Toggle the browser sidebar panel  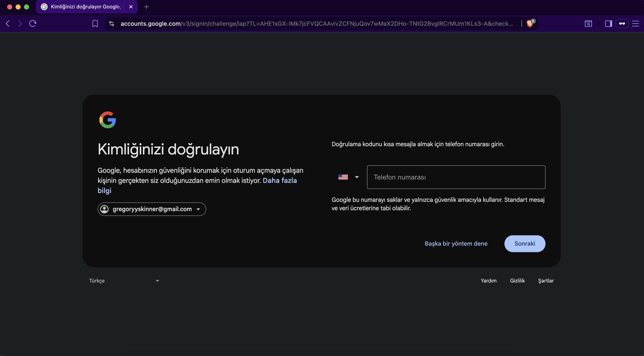[608, 24]
